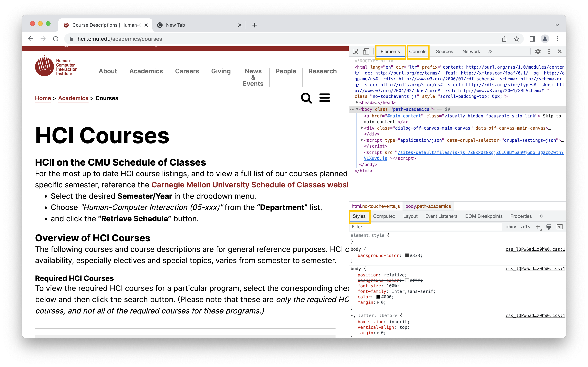Show more DevTools tabs
The width and height of the screenshot is (588, 367).
pyautogui.click(x=490, y=51)
